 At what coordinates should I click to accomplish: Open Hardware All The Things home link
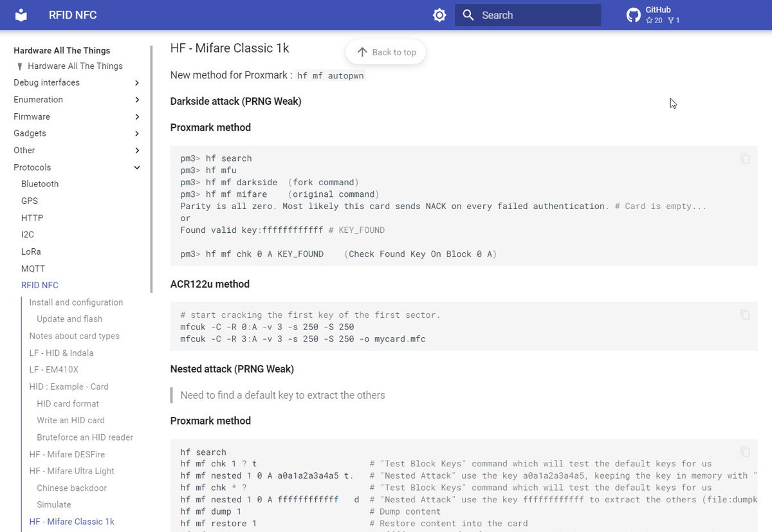tap(75, 66)
